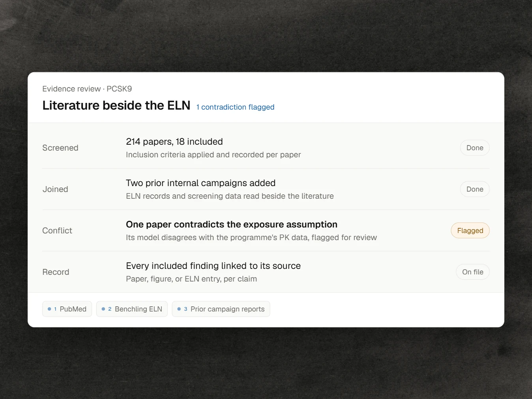This screenshot has height=399, width=532.
Task: Follow the '1 contradiction flagged' link
Action: point(235,107)
